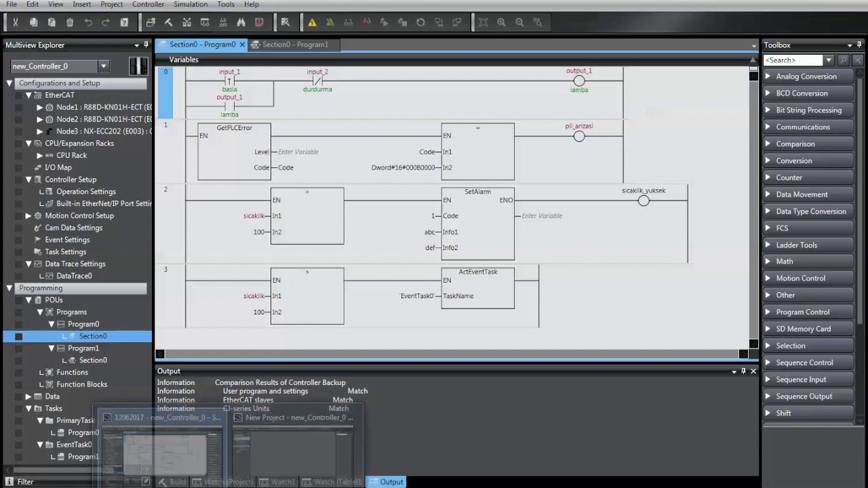Open the Multiview Explorer panel menu arrow
This screenshot has width=868, height=488.
click(x=136, y=45)
